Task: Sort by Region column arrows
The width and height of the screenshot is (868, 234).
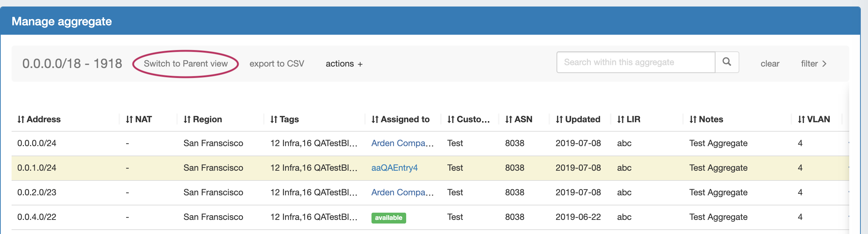Action: (187, 119)
